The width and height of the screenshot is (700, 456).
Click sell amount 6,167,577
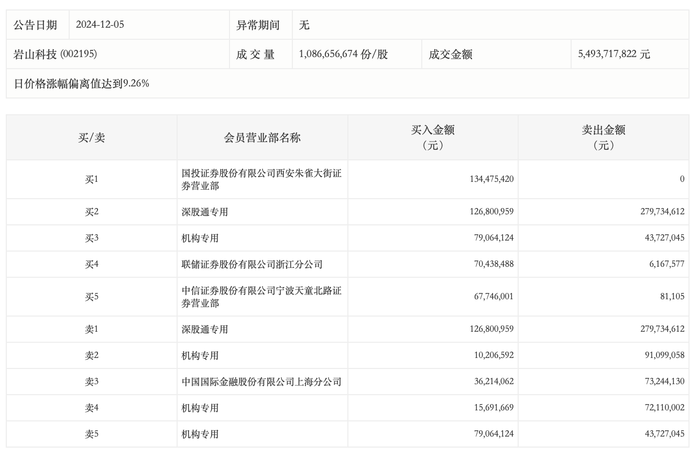(667, 264)
